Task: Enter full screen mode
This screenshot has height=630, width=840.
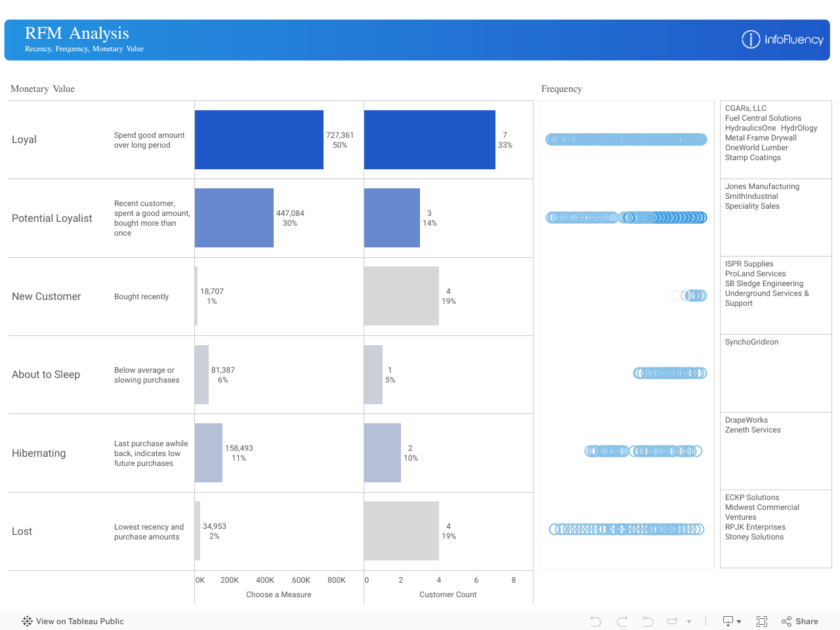Action: click(x=762, y=621)
